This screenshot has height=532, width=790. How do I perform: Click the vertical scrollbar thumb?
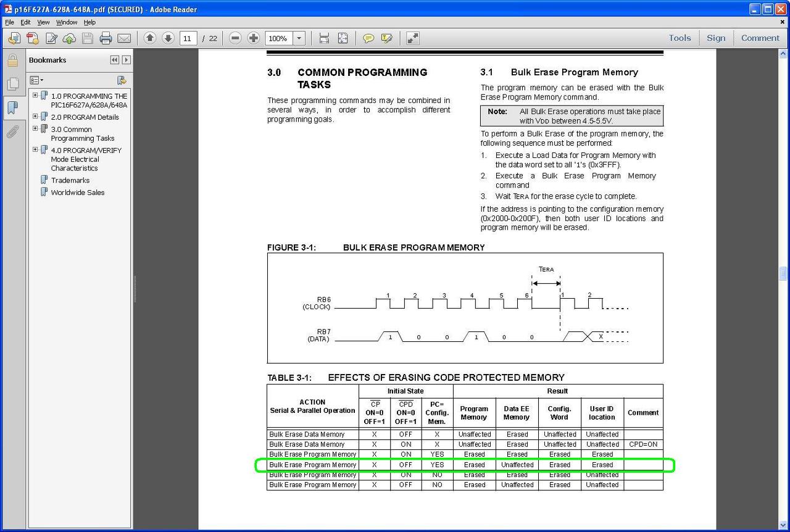[x=783, y=273]
